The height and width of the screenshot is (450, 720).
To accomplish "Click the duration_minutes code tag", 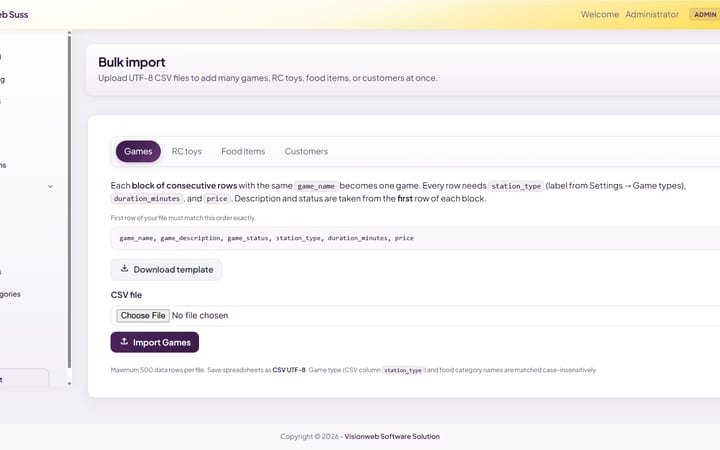I will [x=147, y=199].
